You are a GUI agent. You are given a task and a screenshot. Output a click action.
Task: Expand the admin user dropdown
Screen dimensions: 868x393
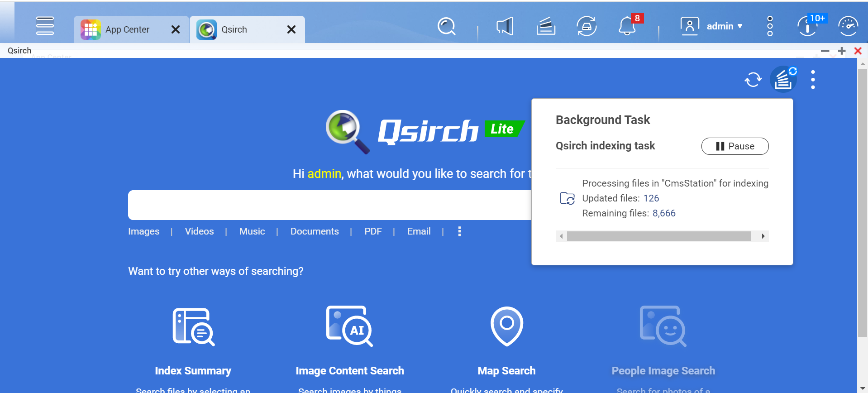725,26
